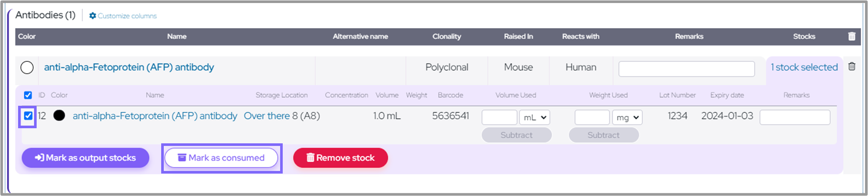868x196 pixels.
Task: Click the Customize columns link
Action: [127, 16]
